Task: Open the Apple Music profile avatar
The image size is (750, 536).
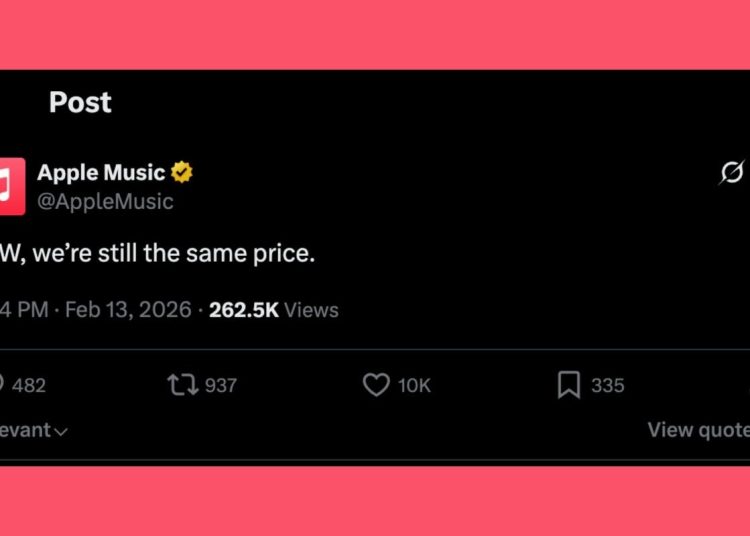Action: pos(11,186)
